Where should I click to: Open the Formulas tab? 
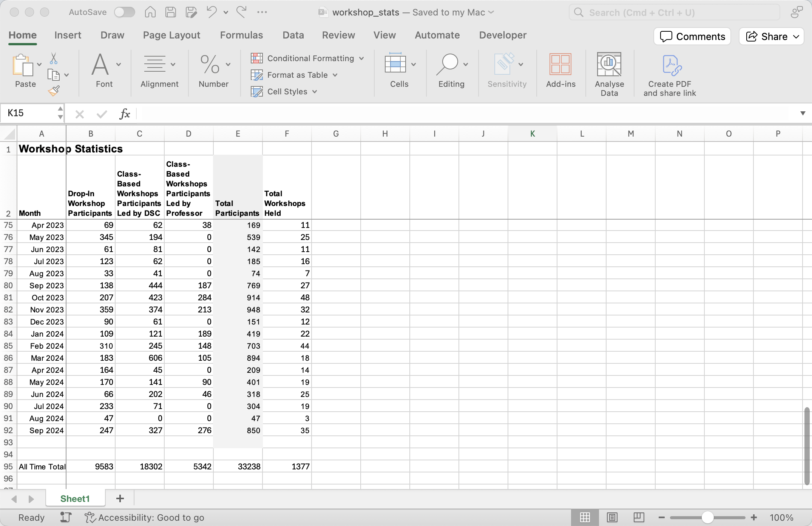click(x=241, y=35)
